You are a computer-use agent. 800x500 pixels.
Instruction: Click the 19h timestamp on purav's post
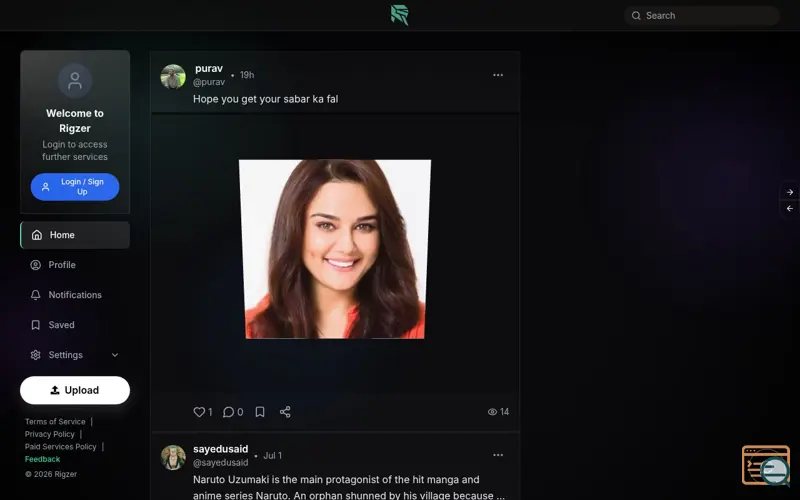(x=247, y=75)
